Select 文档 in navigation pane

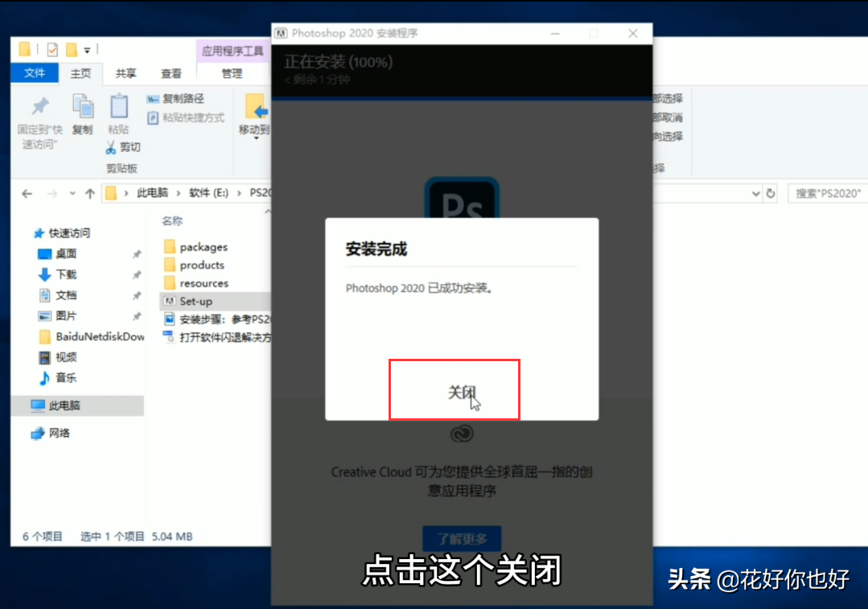57,295
